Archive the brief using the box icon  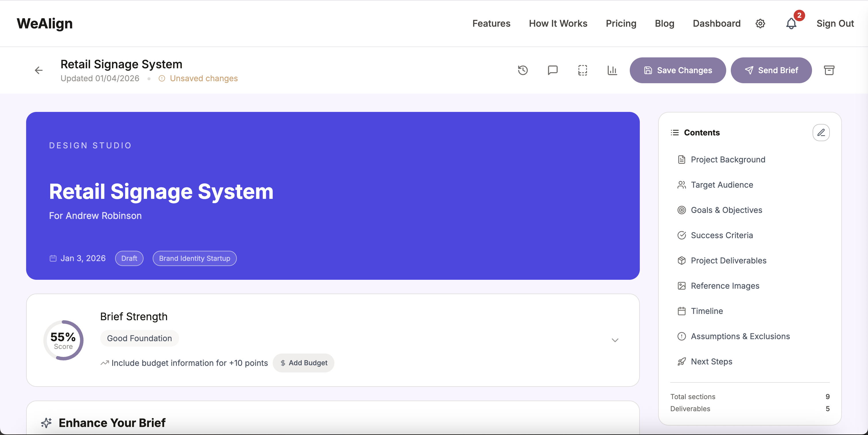click(x=830, y=70)
